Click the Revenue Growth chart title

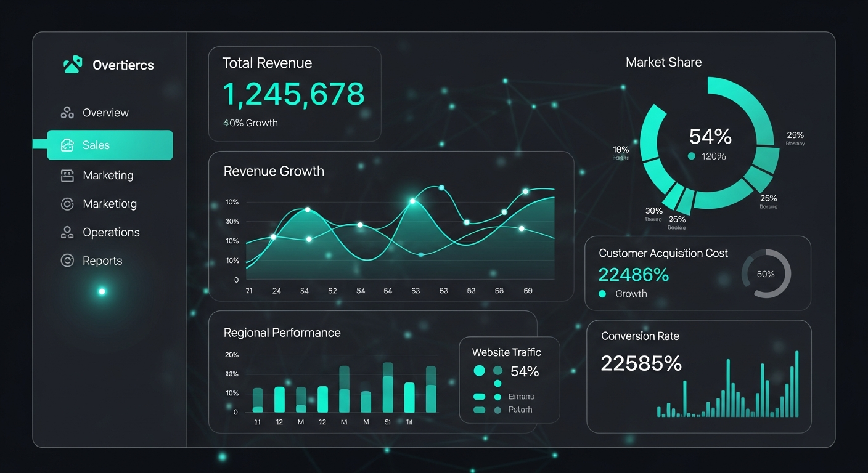pyautogui.click(x=274, y=171)
